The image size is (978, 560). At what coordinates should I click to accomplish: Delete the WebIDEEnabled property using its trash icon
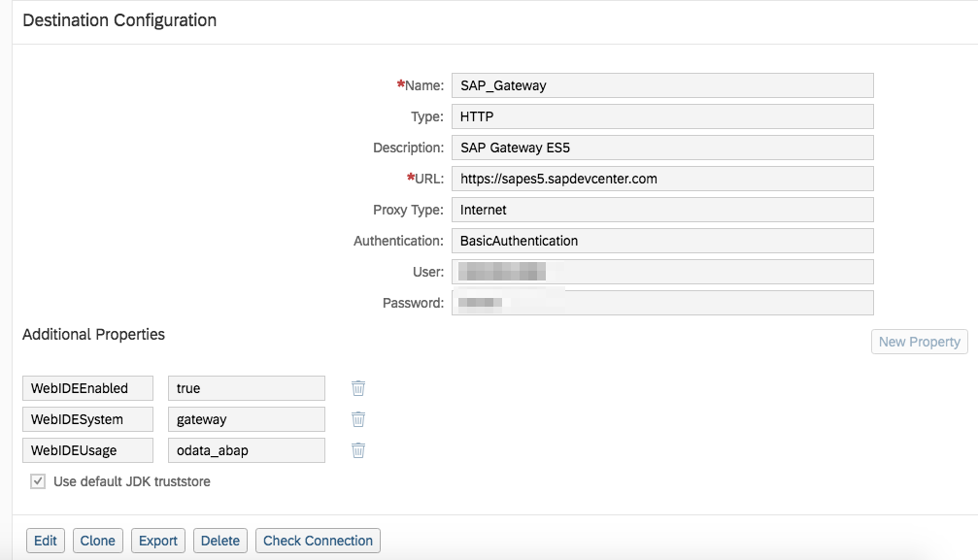coord(357,388)
